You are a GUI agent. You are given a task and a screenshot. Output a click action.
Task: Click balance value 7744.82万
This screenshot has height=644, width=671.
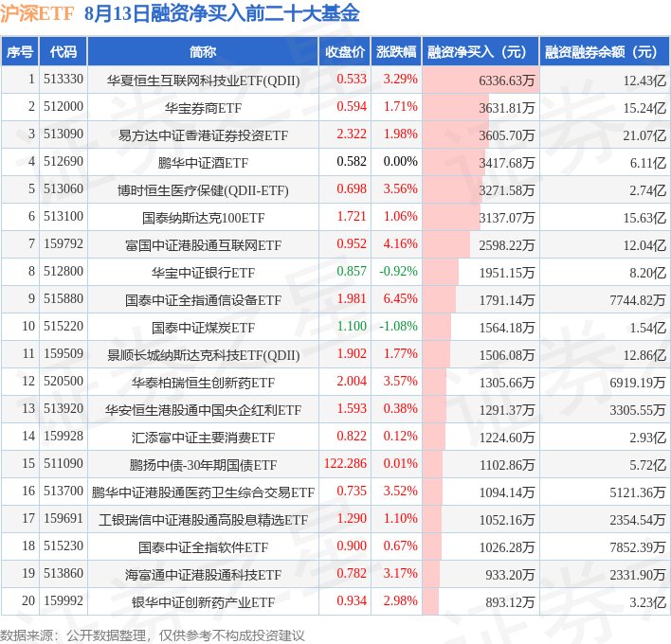pyautogui.click(x=638, y=300)
